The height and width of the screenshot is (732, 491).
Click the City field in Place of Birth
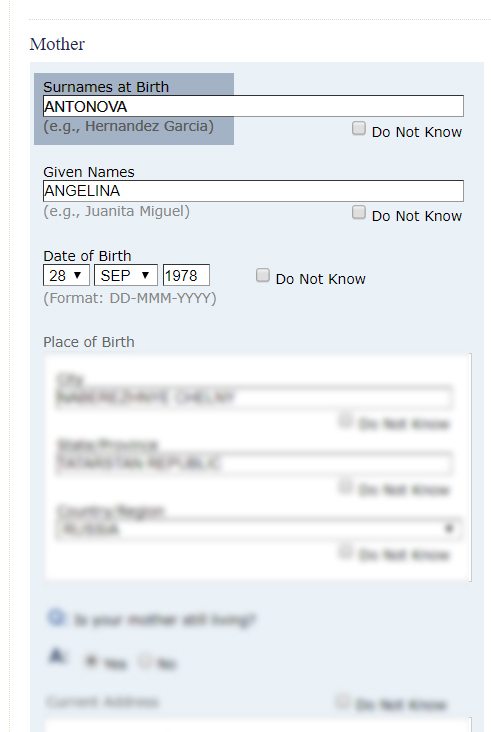253,398
